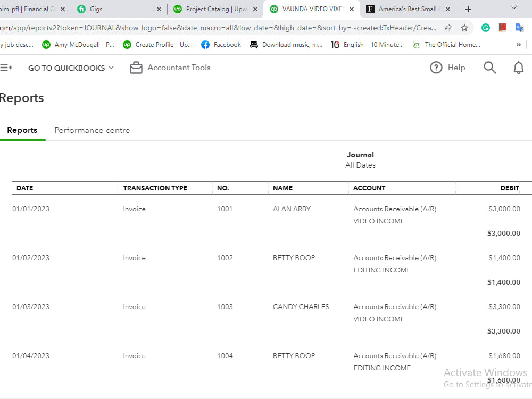The width and height of the screenshot is (532, 399).
Task: Click VIDEO INCOME under ALAN ARBY
Action: 379,221
